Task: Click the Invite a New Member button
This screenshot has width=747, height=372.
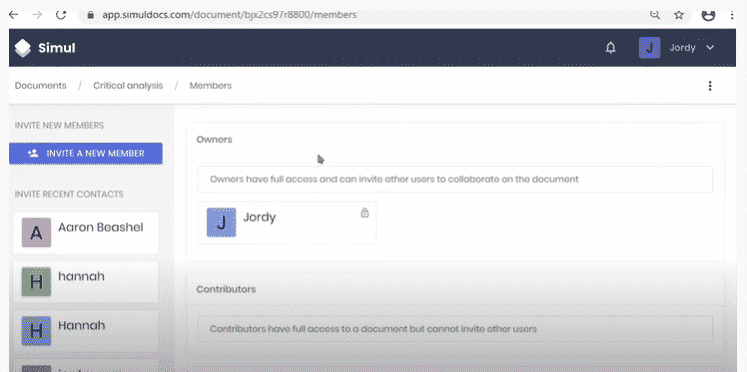Action: (86, 153)
